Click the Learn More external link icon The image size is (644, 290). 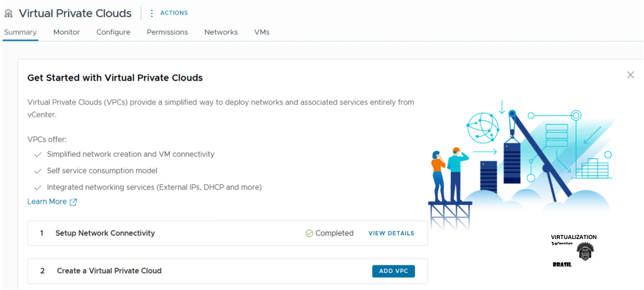[x=74, y=202]
